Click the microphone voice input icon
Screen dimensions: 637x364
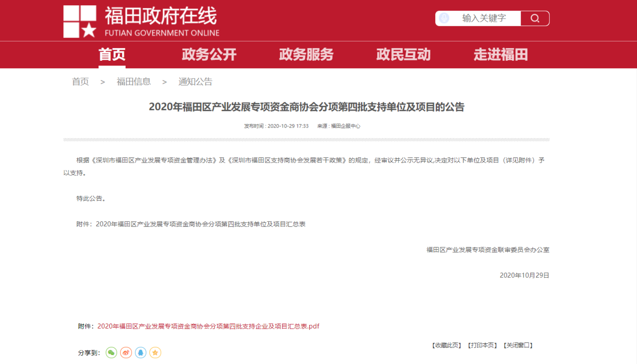[x=444, y=18]
